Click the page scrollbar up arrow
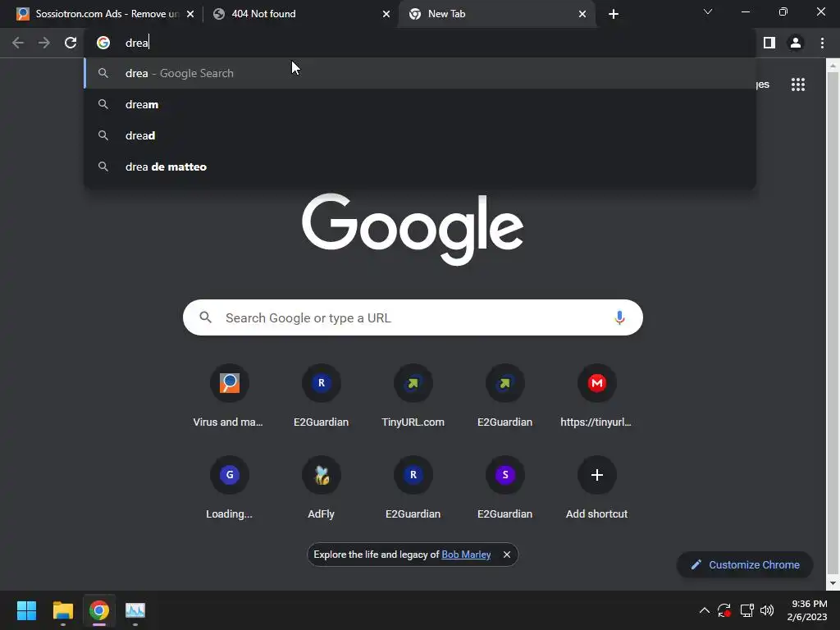 [x=833, y=66]
